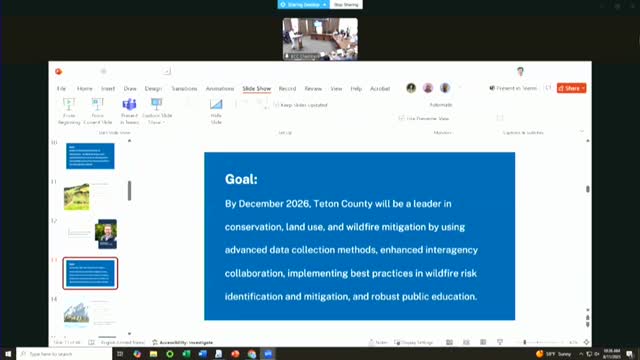Click the Share button
The height and width of the screenshot is (360, 640).
tap(571, 88)
